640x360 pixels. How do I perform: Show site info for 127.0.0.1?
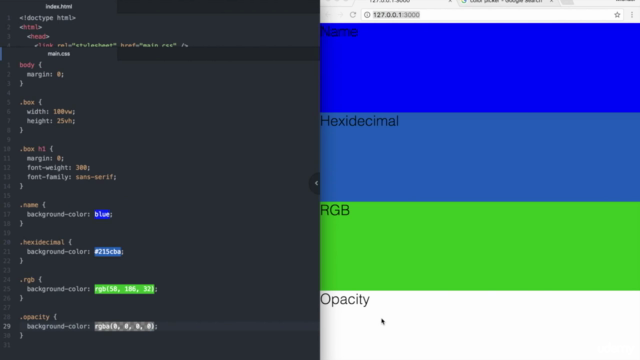[367, 15]
